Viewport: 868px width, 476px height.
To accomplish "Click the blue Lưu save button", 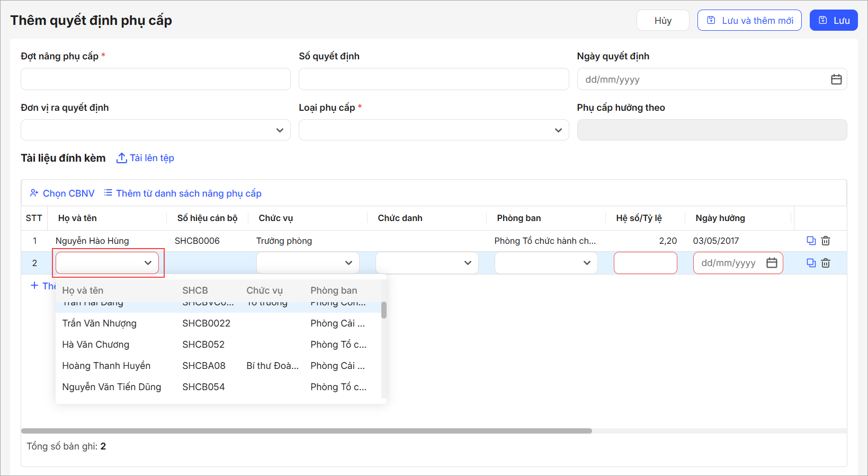I will [x=834, y=20].
